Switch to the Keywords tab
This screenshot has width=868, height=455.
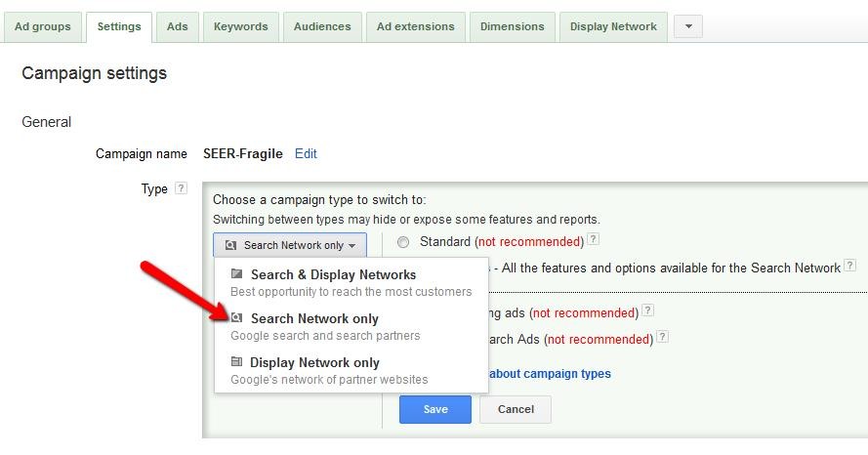tap(241, 27)
